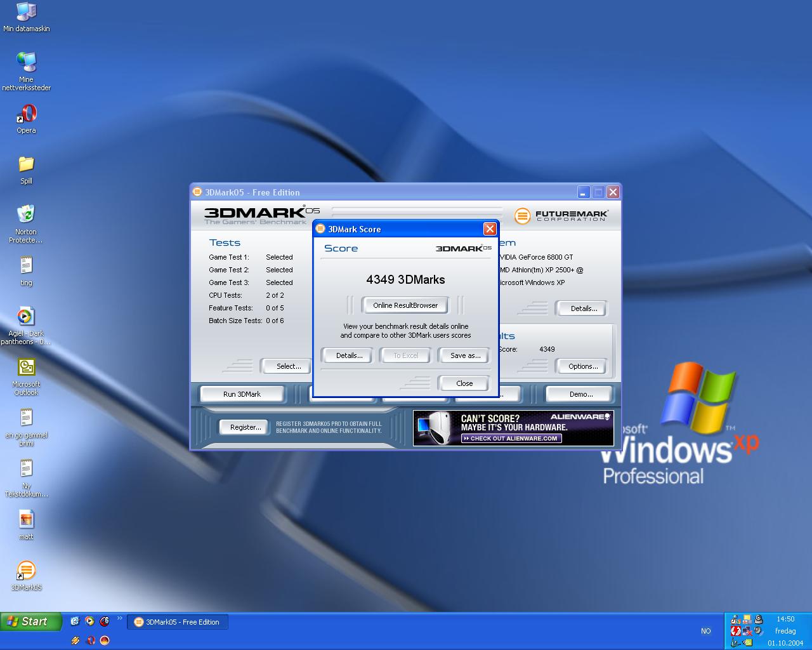Image resolution: width=812 pixels, height=650 pixels.
Task: Click the Register... button
Action: pyautogui.click(x=246, y=427)
